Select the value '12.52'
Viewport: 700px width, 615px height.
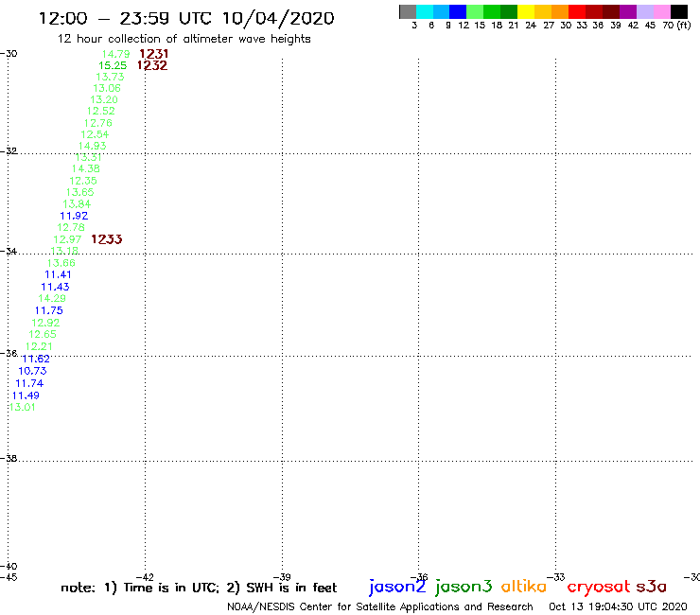[100, 112]
